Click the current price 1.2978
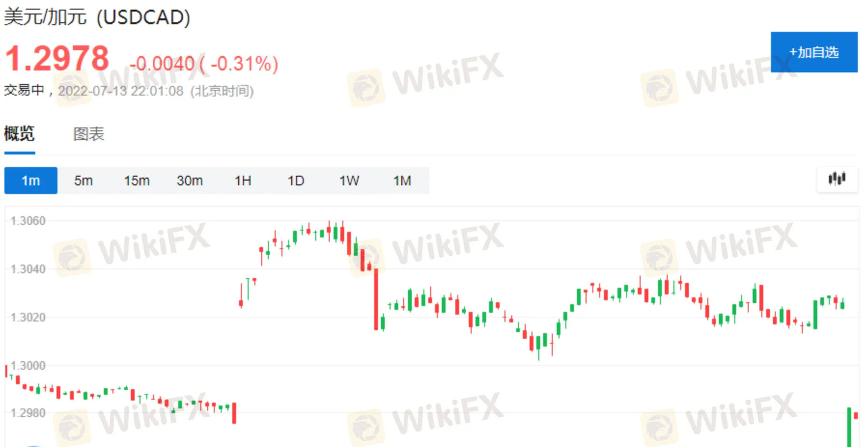 [x=57, y=59]
